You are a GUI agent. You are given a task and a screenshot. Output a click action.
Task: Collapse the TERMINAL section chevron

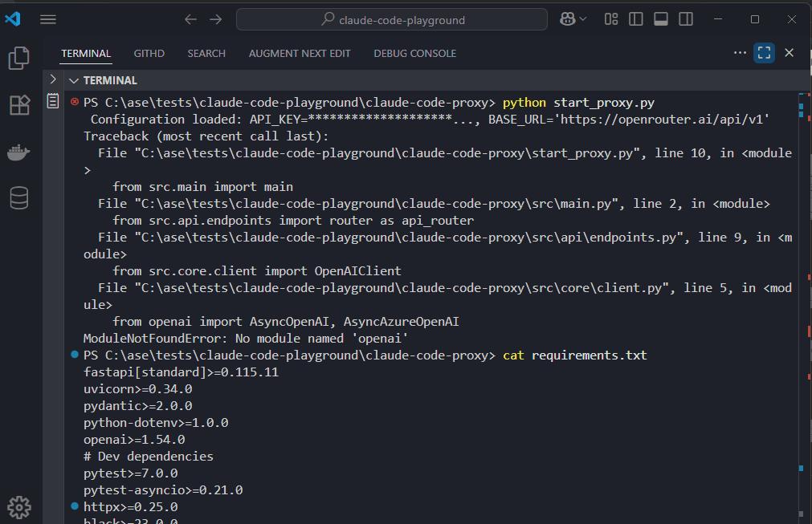point(74,81)
